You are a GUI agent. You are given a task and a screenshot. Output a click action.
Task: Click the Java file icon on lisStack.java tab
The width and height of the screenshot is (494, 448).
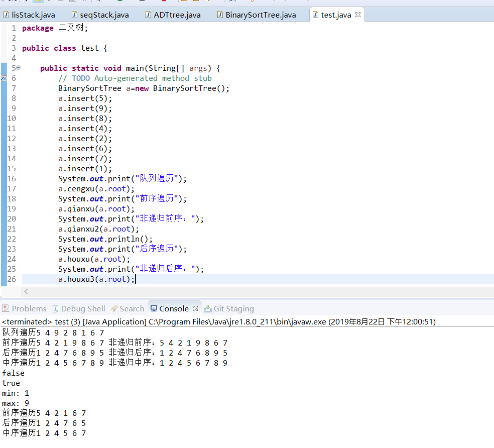(7, 15)
